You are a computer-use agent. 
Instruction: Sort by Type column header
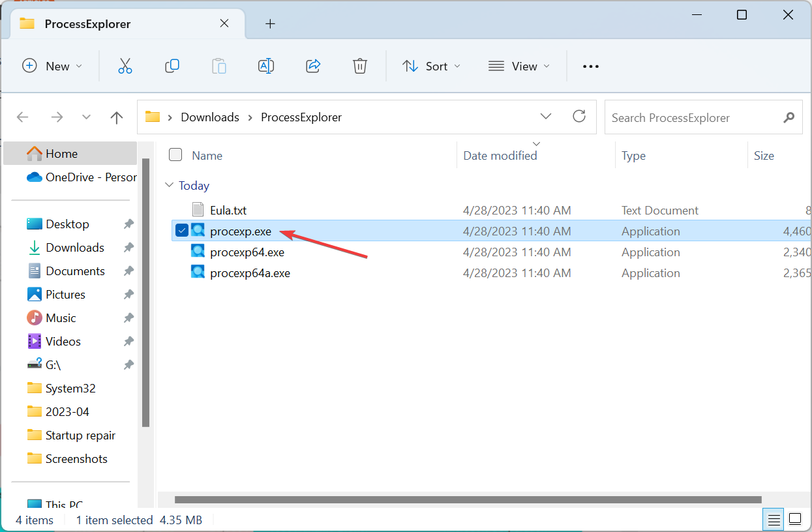(633, 155)
